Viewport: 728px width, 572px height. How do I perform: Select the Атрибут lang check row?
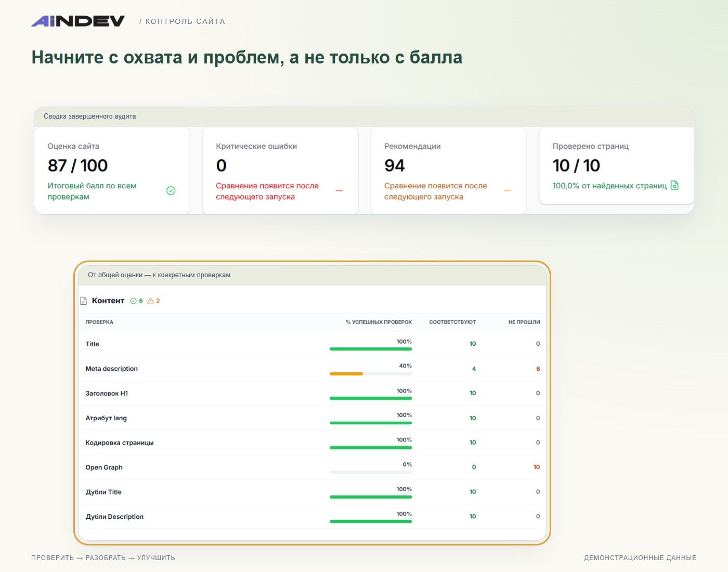312,418
